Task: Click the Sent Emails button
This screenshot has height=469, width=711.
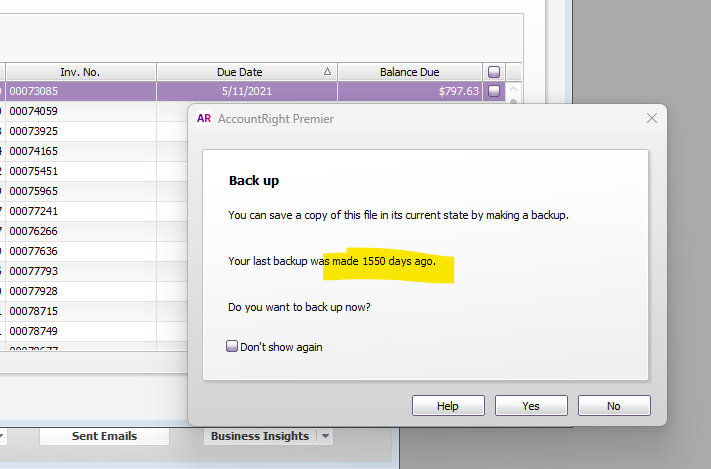Action: (x=104, y=436)
